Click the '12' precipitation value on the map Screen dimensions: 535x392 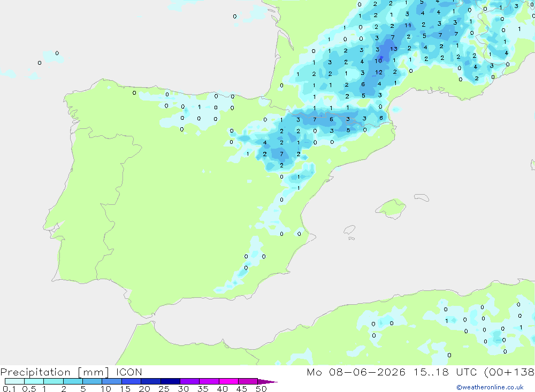click(379, 72)
